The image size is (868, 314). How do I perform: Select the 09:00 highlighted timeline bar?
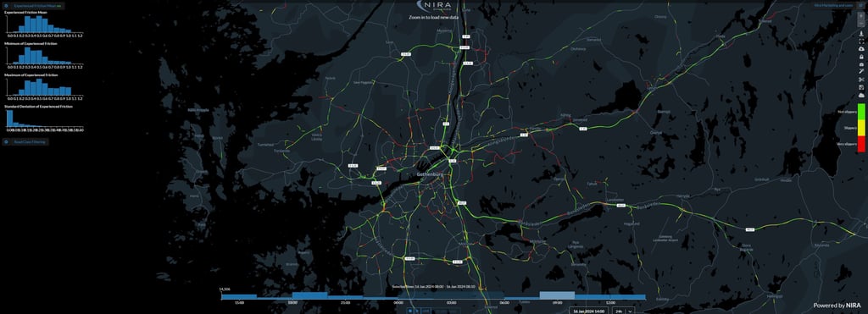(x=558, y=295)
